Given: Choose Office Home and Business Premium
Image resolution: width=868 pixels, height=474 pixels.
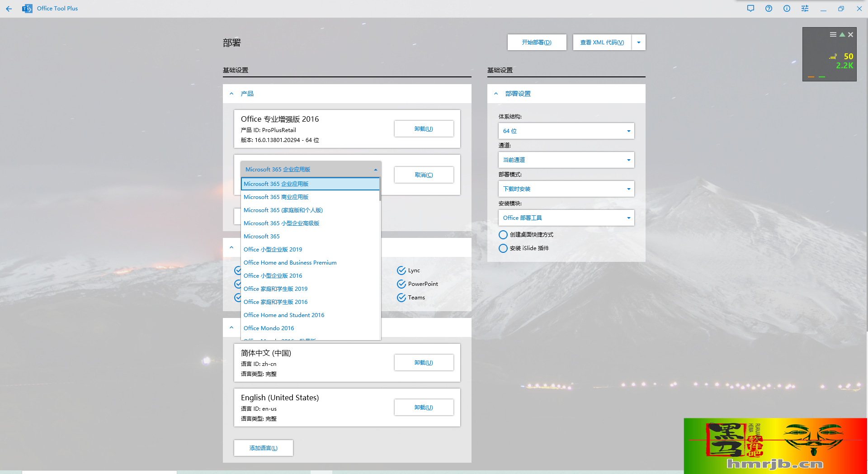Looking at the screenshot, I should tap(310, 263).
